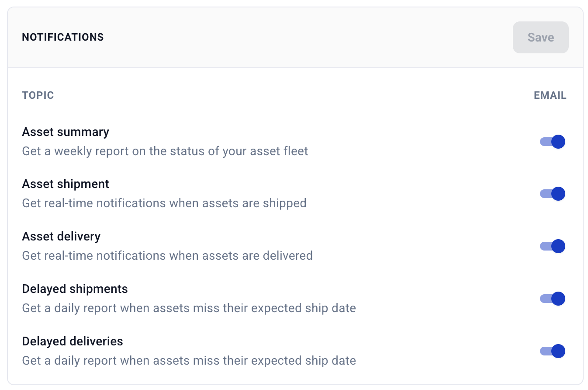Switch off the Asset delivery email toggle
This screenshot has width=588, height=390.
pyautogui.click(x=553, y=246)
